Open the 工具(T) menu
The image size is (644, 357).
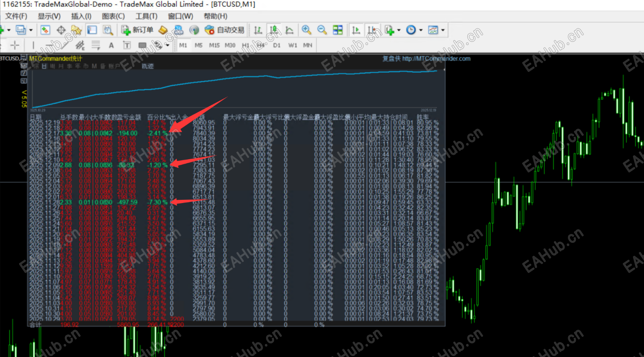(146, 16)
